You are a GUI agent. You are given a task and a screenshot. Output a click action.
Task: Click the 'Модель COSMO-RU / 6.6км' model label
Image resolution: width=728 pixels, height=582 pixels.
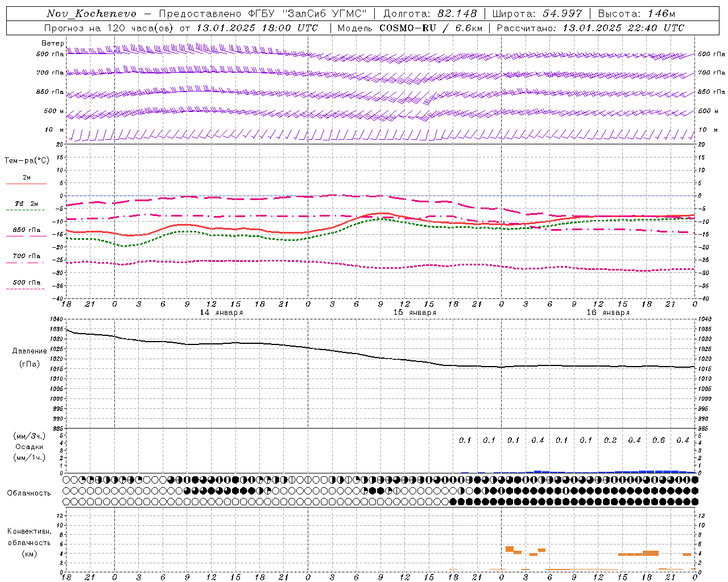(x=410, y=28)
